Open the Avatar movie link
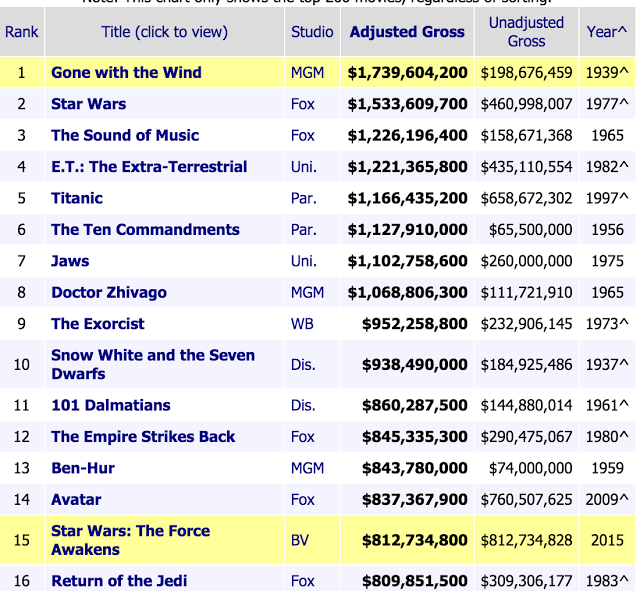The height and width of the screenshot is (591, 640). (76, 499)
